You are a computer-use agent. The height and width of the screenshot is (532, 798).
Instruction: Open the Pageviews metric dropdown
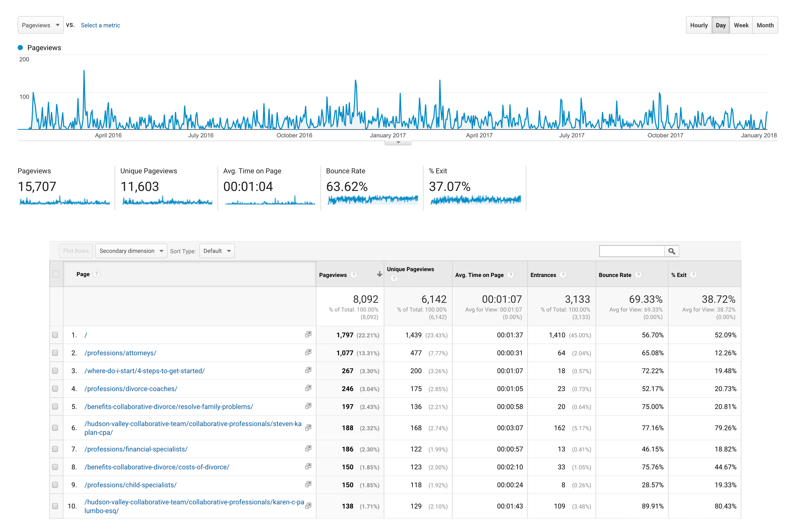40,25
